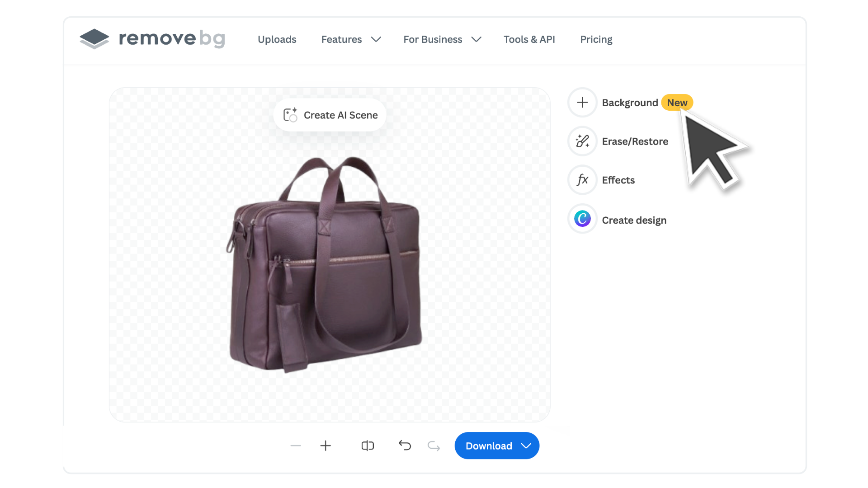The height and width of the screenshot is (488, 868).
Task: Click the Download button
Action: click(x=489, y=446)
